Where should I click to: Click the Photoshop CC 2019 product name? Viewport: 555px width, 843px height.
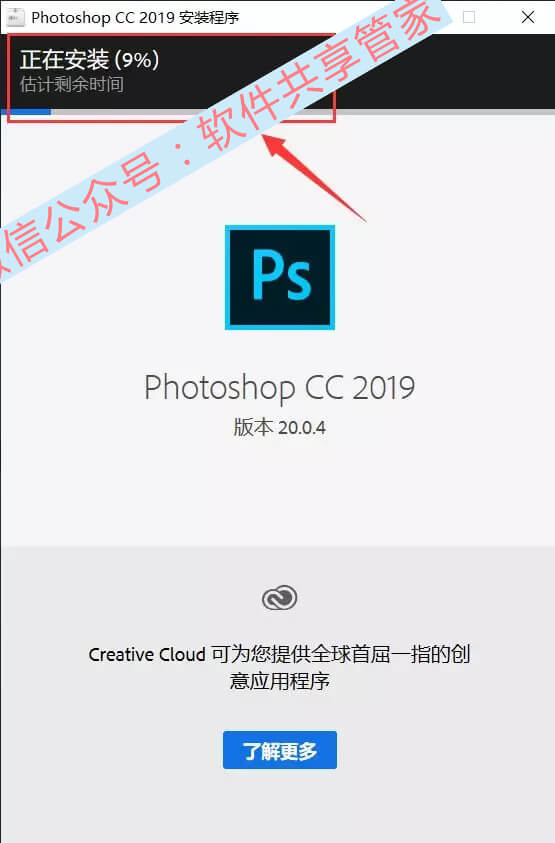coord(280,388)
